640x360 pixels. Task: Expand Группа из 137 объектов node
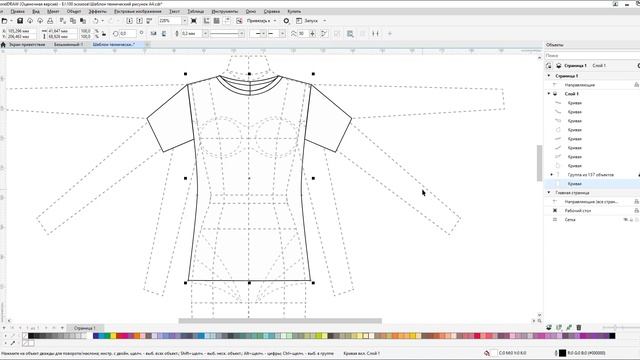(551, 175)
